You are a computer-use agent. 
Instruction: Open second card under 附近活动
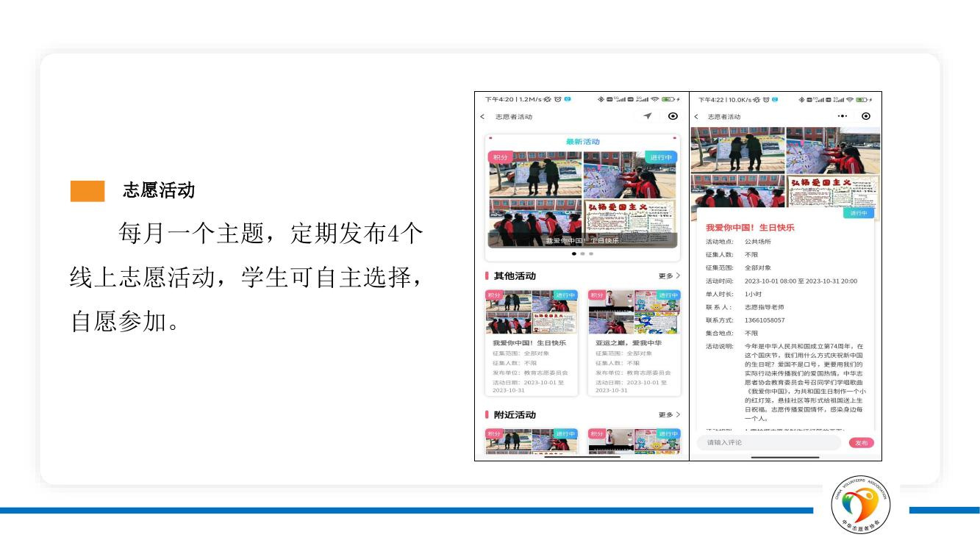point(634,442)
